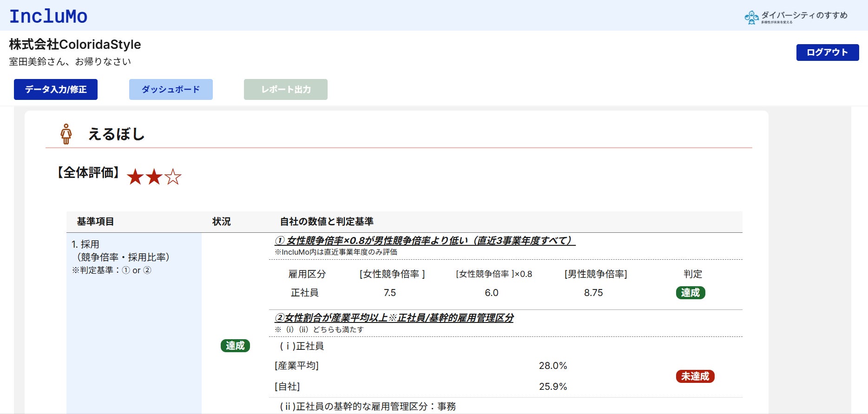Click the ログアウト button
This screenshot has height=414, width=868.
(828, 53)
